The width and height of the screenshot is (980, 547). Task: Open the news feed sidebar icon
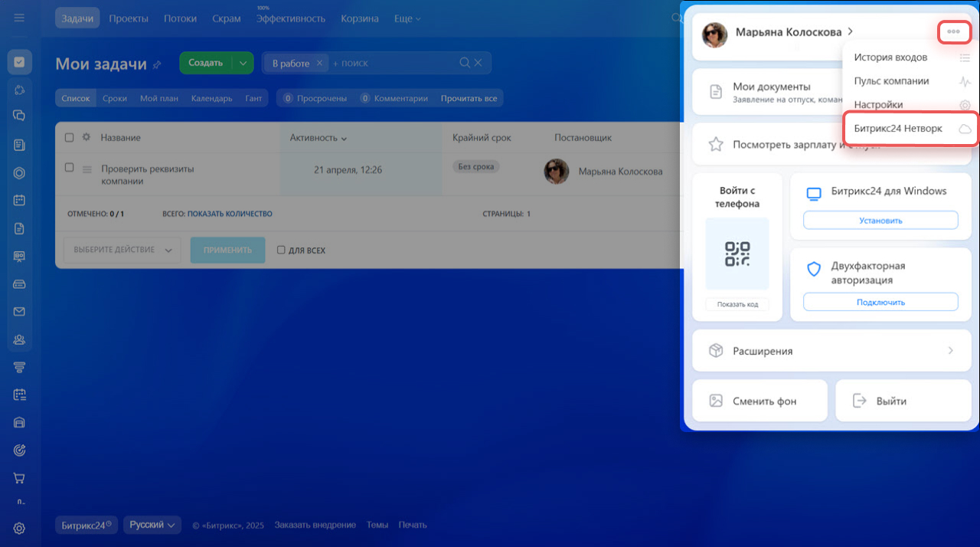pos(20,145)
